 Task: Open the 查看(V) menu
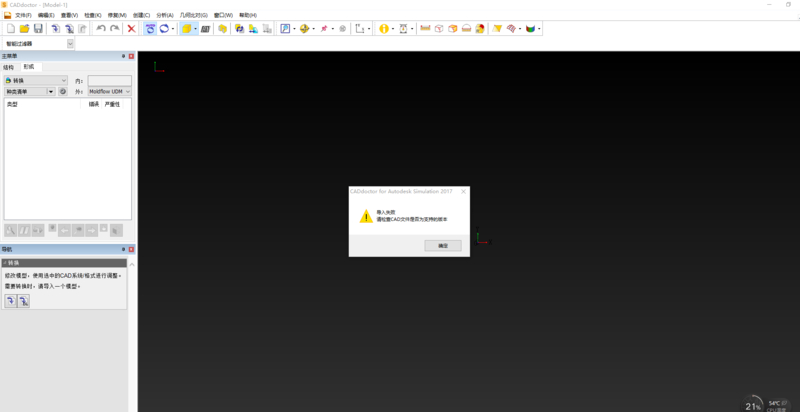[x=69, y=15]
